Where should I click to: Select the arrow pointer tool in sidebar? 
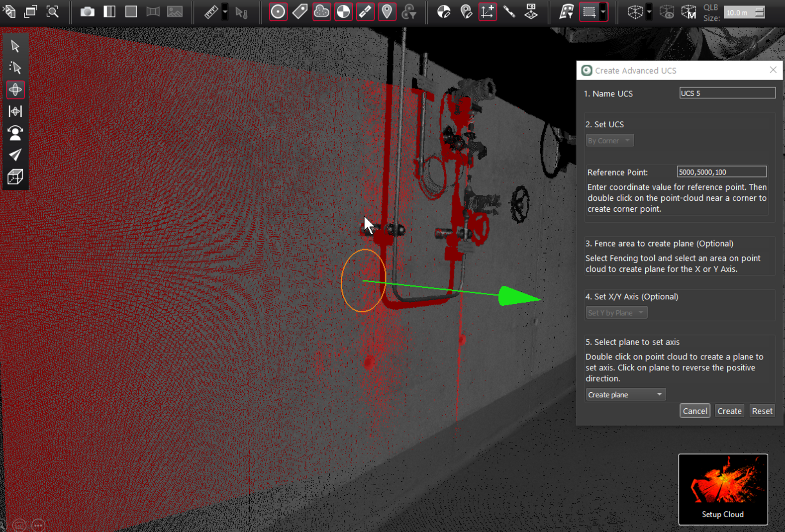pos(15,46)
